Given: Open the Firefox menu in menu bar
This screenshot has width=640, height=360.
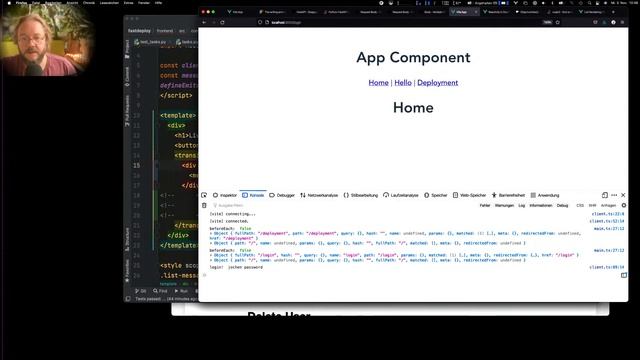Looking at the screenshot, I should [x=21, y=3].
